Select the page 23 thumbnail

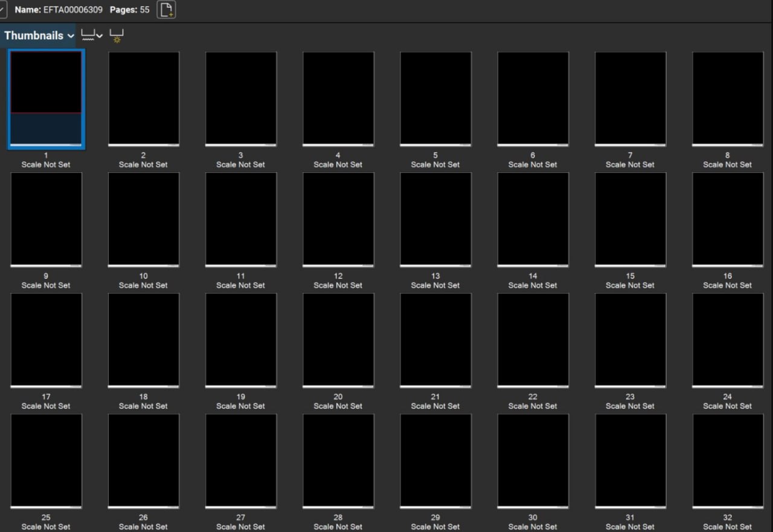(x=630, y=340)
